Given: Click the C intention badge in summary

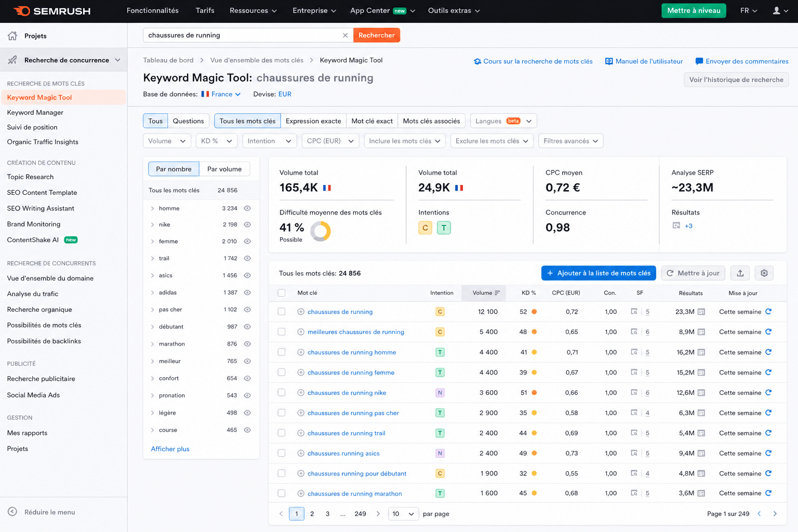Looking at the screenshot, I should (x=425, y=228).
